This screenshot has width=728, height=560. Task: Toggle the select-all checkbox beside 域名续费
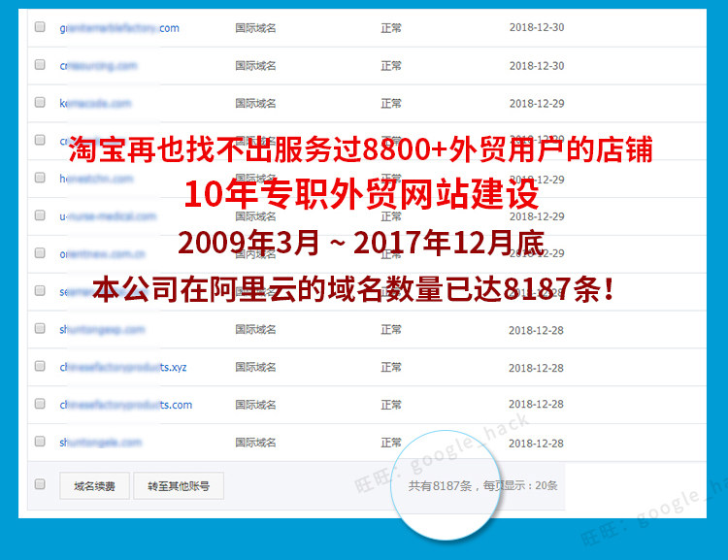pyautogui.click(x=40, y=484)
